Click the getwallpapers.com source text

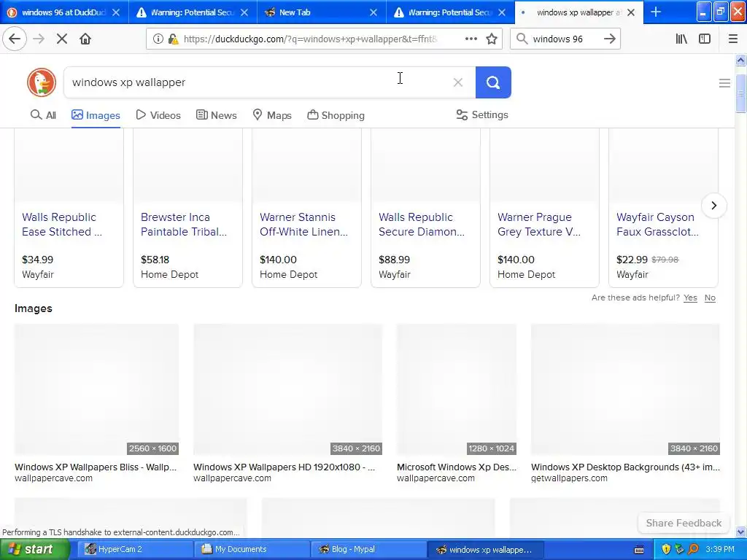tap(569, 478)
